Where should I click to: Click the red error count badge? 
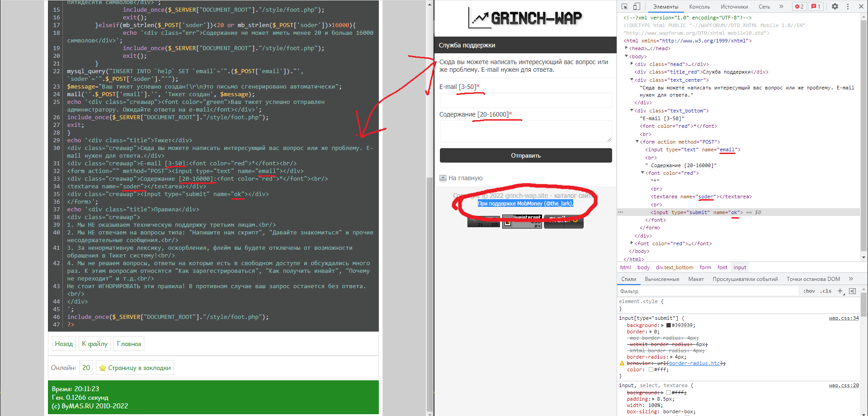pyautogui.click(x=799, y=6)
